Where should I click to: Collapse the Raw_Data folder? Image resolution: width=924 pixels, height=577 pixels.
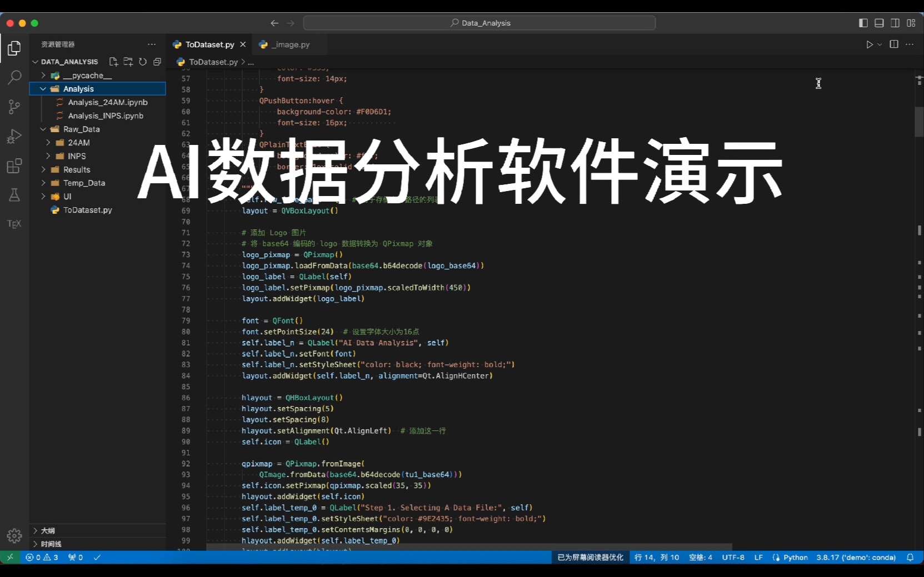[x=43, y=129]
